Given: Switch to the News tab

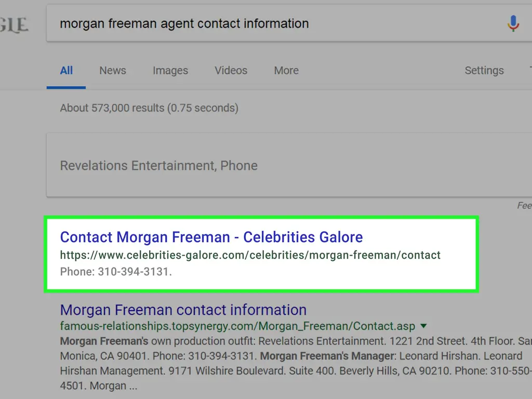Looking at the screenshot, I should [113, 70].
